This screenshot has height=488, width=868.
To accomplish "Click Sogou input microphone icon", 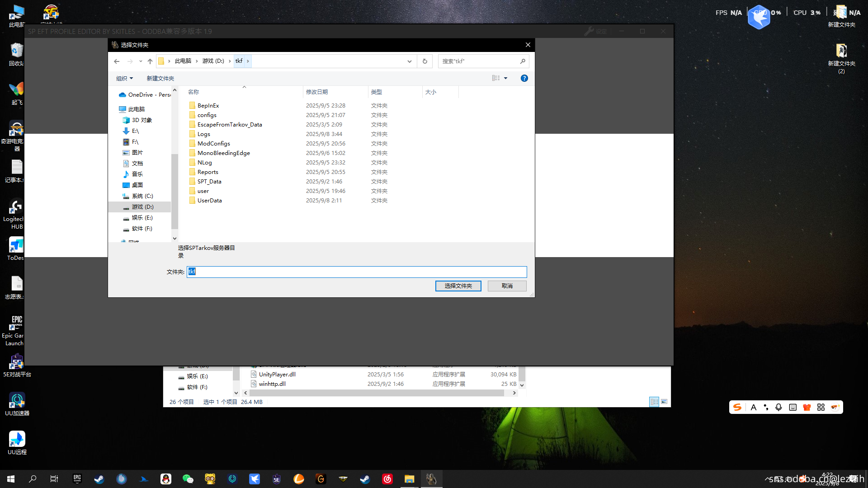I will tap(778, 407).
